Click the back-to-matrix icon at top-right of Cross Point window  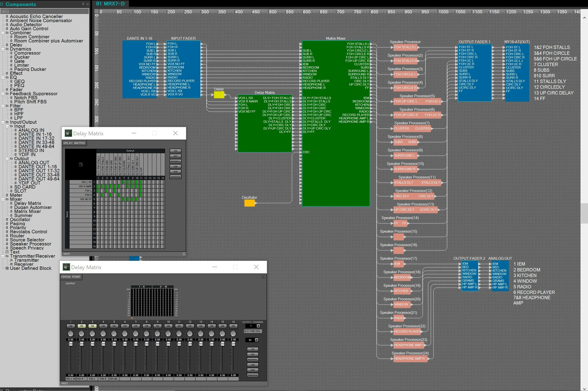coord(263,277)
